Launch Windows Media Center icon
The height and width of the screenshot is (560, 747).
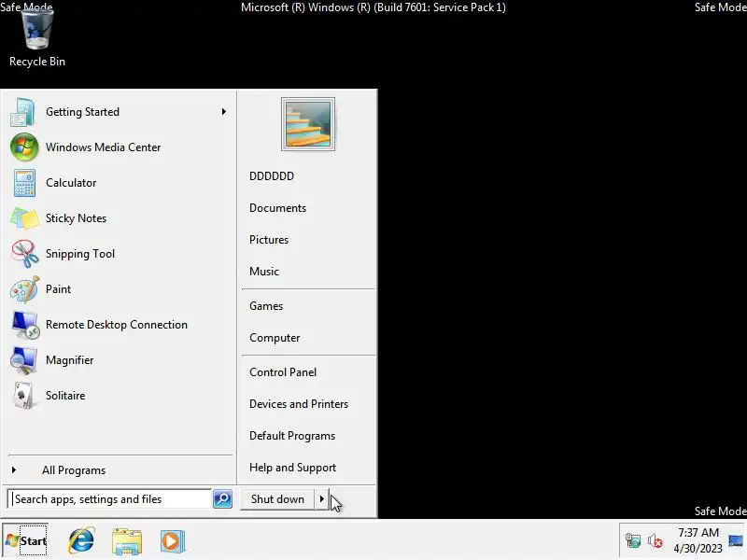[24, 147]
